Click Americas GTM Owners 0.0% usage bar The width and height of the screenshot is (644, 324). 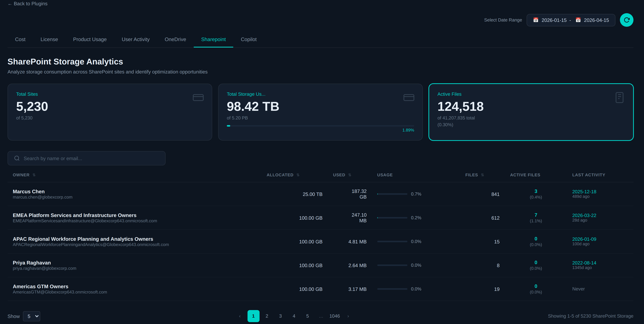pyautogui.click(x=392, y=289)
